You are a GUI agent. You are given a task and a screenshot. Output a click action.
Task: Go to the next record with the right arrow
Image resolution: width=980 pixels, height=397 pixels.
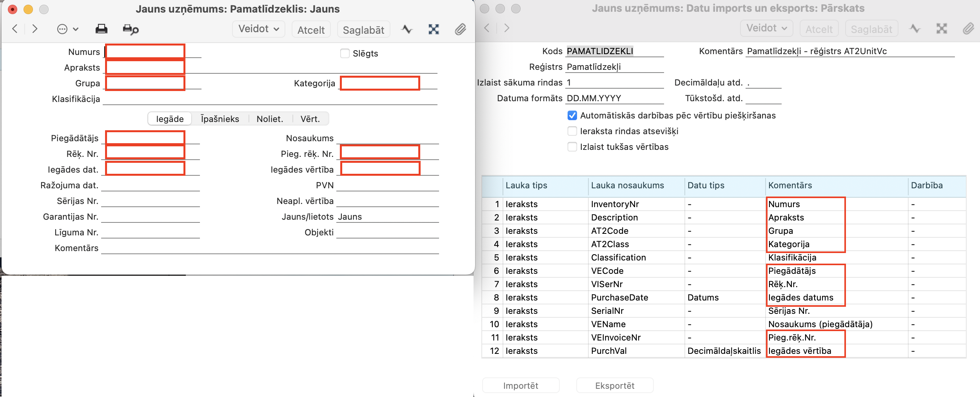pyautogui.click(x=35, y=29)
